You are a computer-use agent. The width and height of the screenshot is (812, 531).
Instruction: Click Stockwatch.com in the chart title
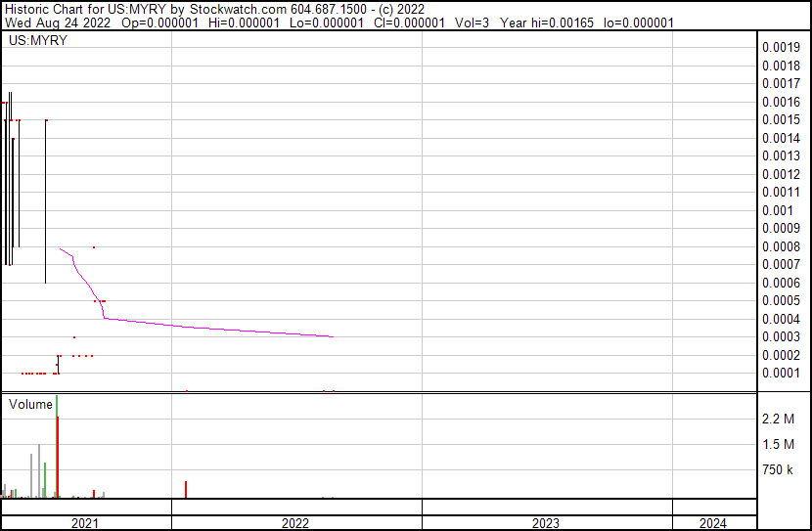(241, 8)
